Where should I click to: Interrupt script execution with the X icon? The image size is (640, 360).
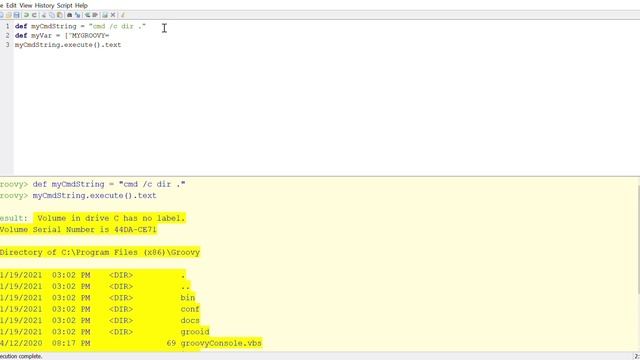tap(113, 15)
